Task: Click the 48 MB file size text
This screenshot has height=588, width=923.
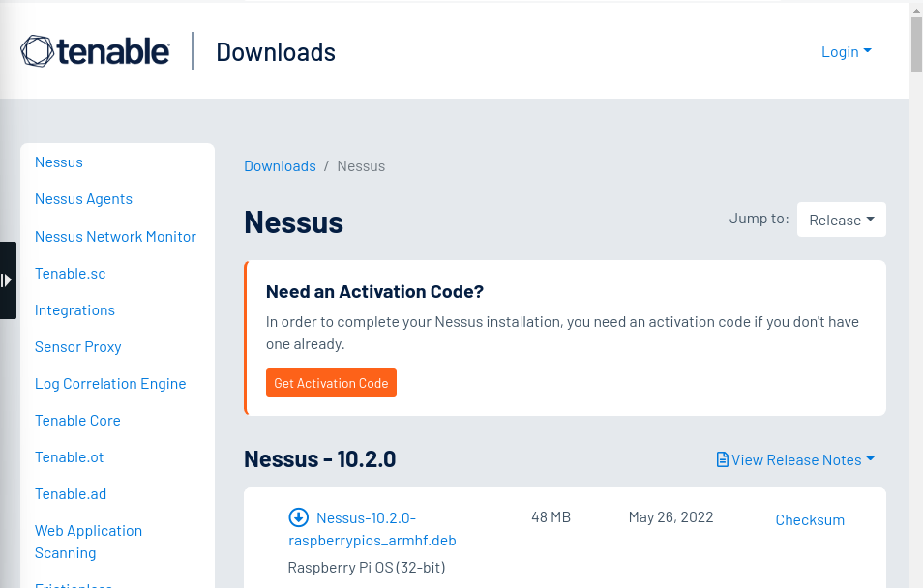Action: pyautogui.click(x=551, y=516)
